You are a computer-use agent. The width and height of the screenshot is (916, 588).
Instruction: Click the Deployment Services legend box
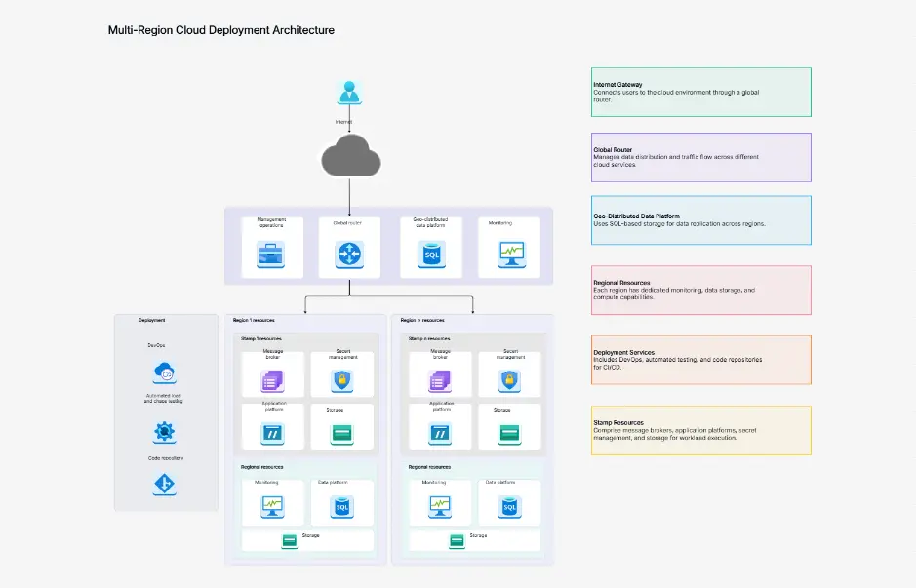[x=700, y=359]
